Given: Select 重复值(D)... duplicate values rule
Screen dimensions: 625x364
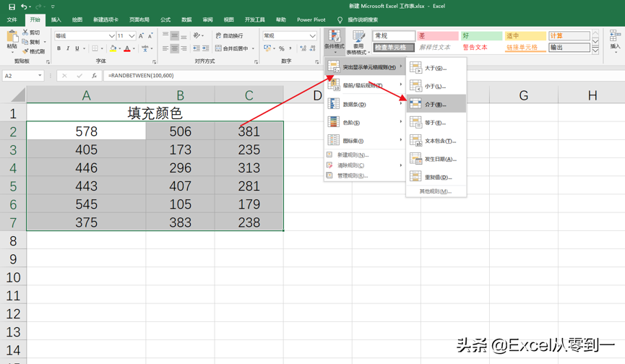Looking at the screenshot, I should point(436,177).
